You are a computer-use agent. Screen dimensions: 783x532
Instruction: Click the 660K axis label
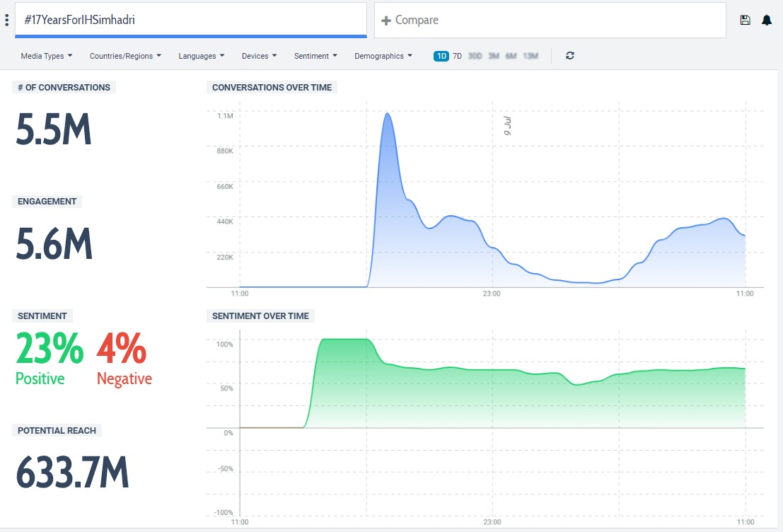225,186
